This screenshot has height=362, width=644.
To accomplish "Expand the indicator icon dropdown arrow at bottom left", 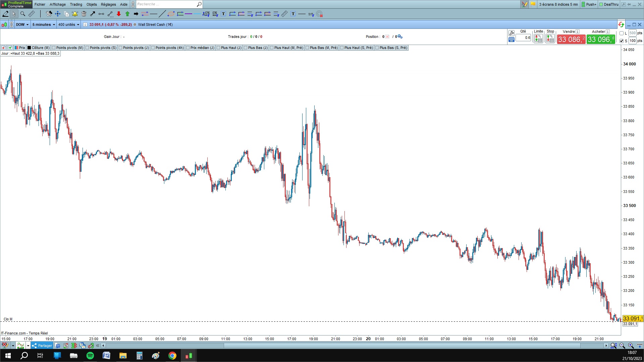I will coord(13,346).
